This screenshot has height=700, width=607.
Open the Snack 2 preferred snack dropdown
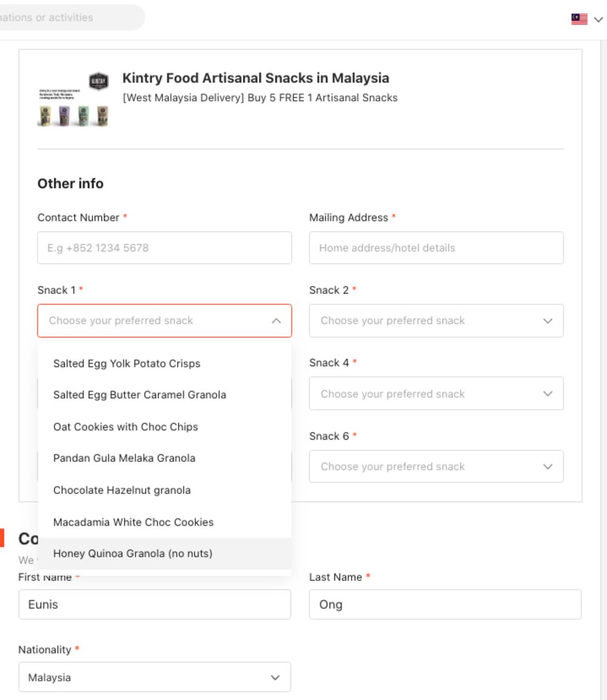[436, 321]
